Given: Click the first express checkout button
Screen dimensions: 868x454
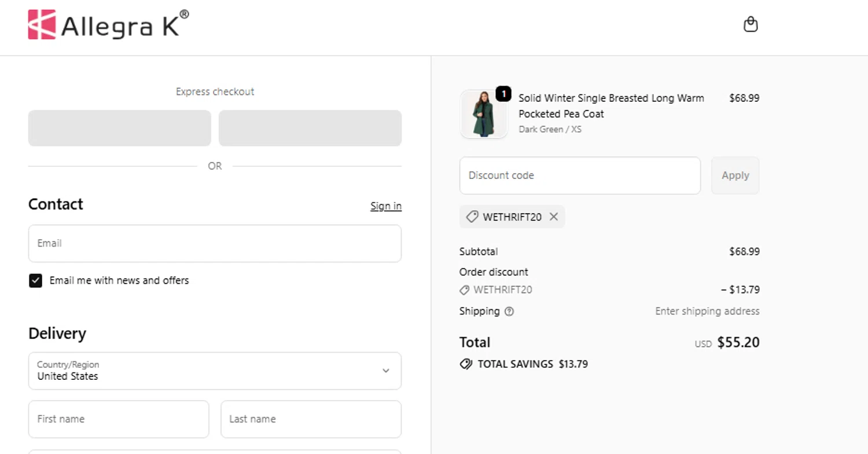Looking at the screenshot, I should click(120, 128).
